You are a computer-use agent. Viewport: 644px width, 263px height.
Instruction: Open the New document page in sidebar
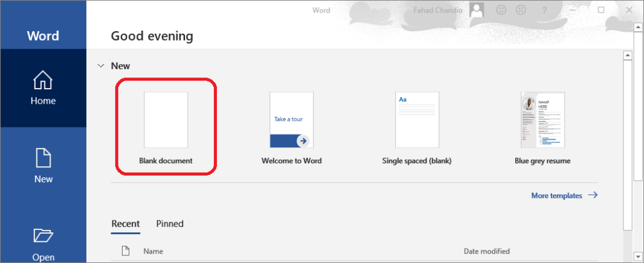point(43,166)
